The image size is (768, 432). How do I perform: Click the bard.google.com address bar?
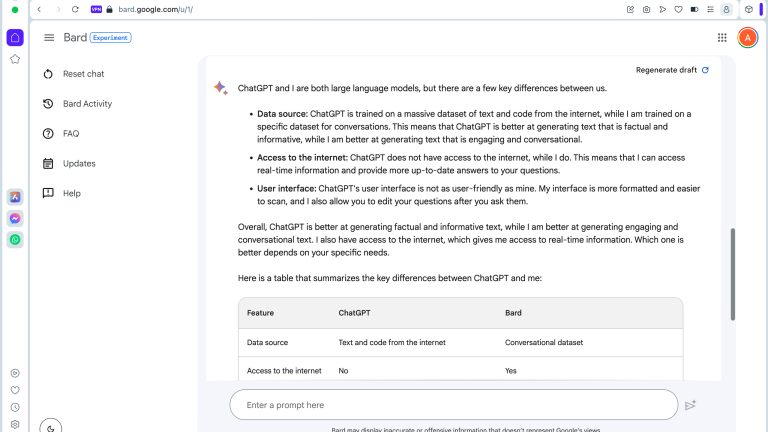point(156,9)
